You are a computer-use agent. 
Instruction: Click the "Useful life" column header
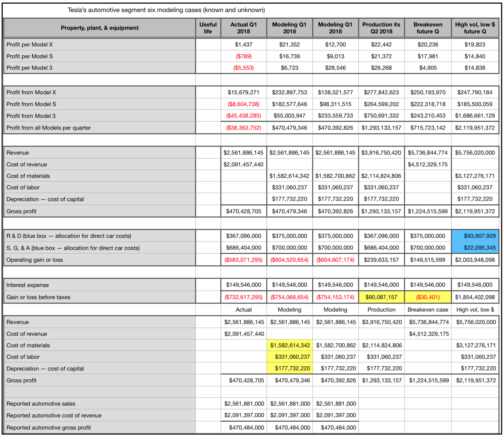208,28
